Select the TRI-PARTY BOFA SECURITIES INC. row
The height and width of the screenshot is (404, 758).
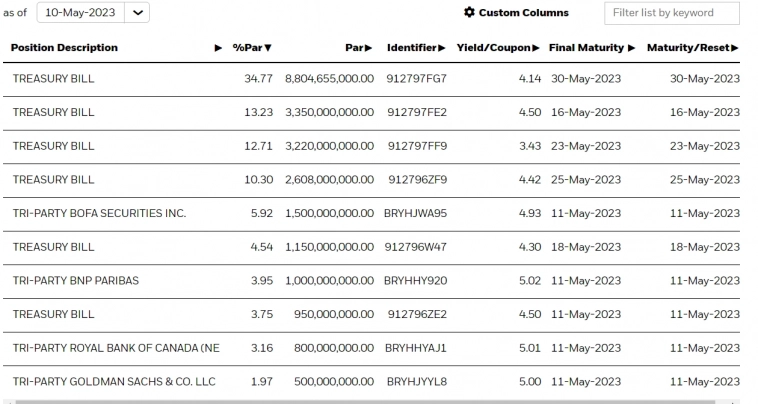click(x=99, y=214)
